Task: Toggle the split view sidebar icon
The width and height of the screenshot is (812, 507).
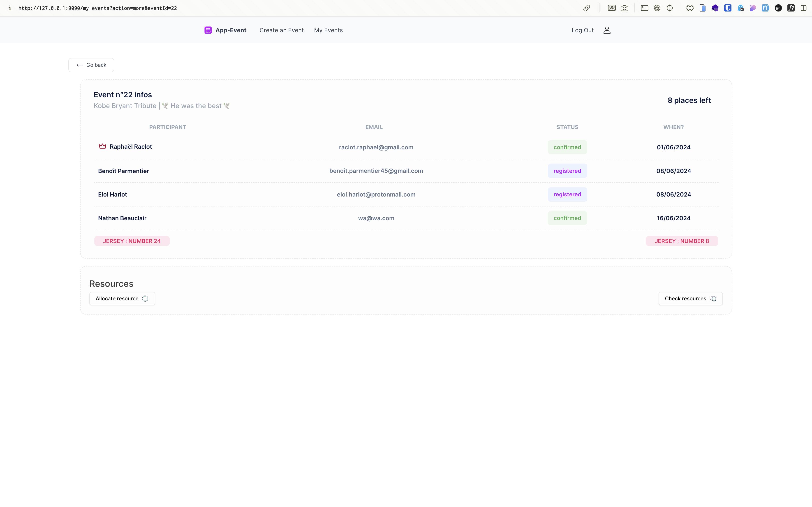Action: point(803,8)
